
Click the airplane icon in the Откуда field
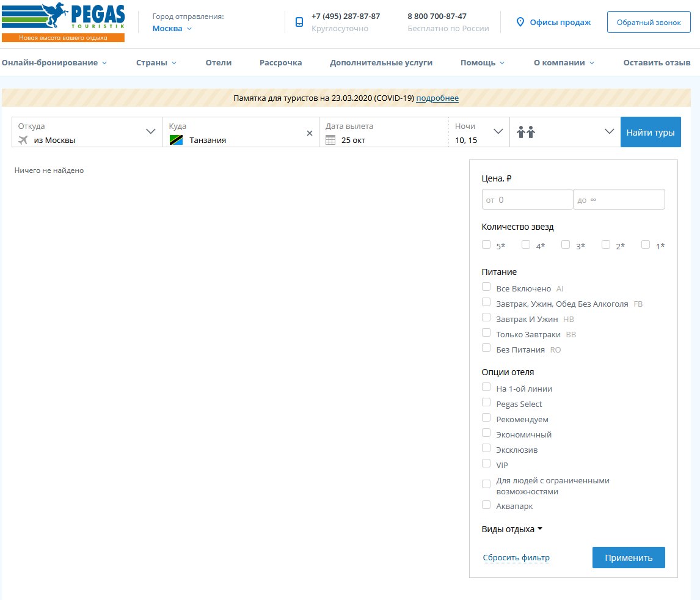pyautogui.click(x=23, y=140)
